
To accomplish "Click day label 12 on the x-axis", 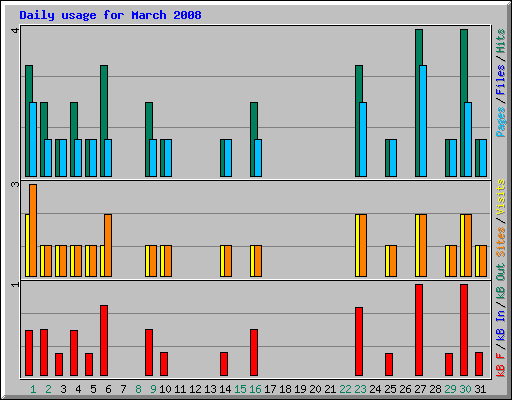I will [195, 389].
